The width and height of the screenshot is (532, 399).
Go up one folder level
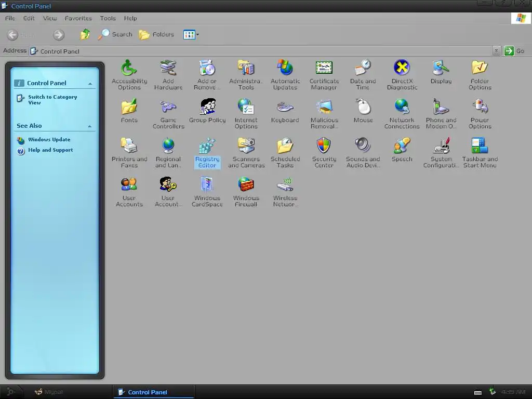point(85,34)
